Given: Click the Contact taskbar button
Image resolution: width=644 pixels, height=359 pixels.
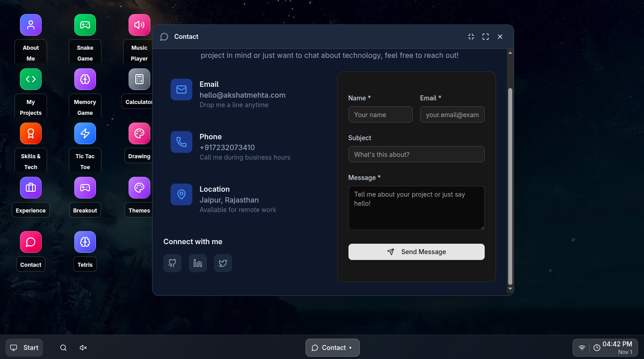Looking at the screenshot, I should coord(333,348).
